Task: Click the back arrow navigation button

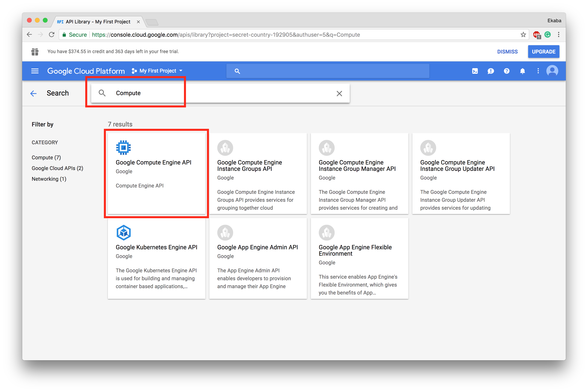Action: 34,93
